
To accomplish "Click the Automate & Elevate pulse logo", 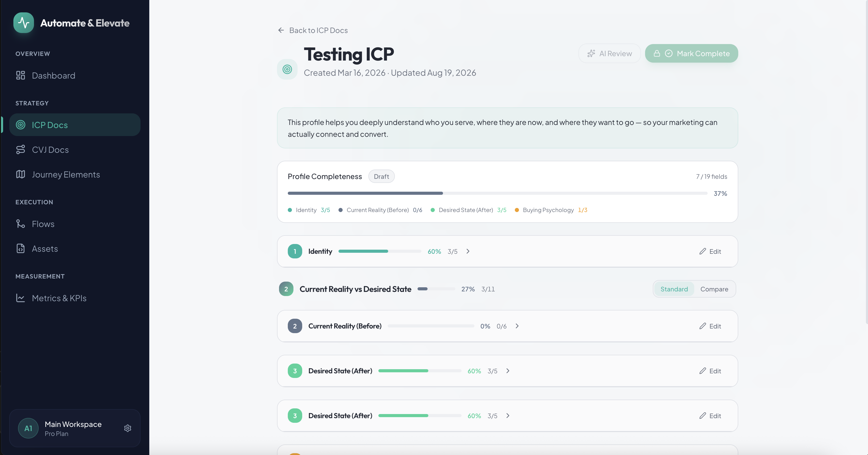I will point(24,23).
